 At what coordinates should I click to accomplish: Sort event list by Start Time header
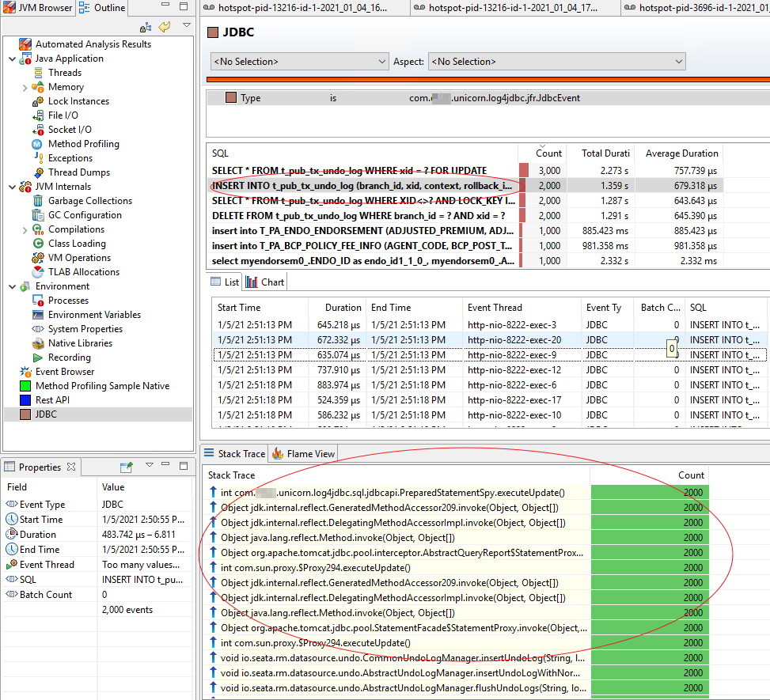tap(239, 307)
